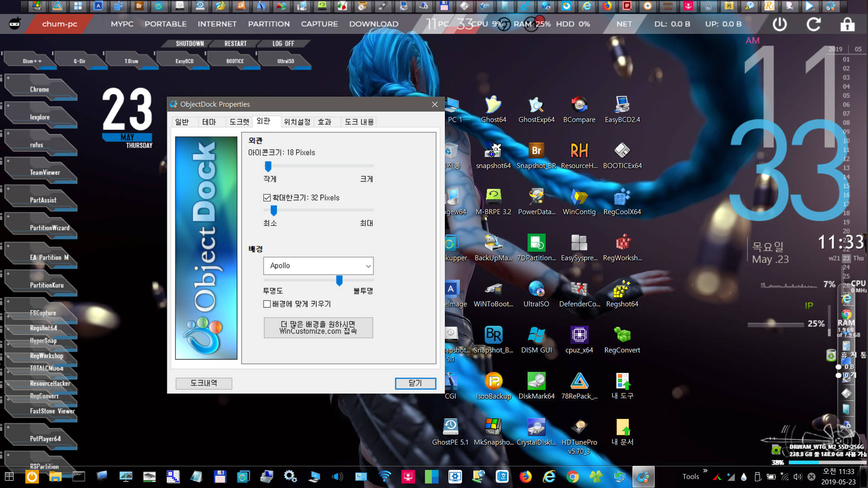Click the zoom size slider handle
The width and height of the screenshot is (868, 488).
click(274, 210)
